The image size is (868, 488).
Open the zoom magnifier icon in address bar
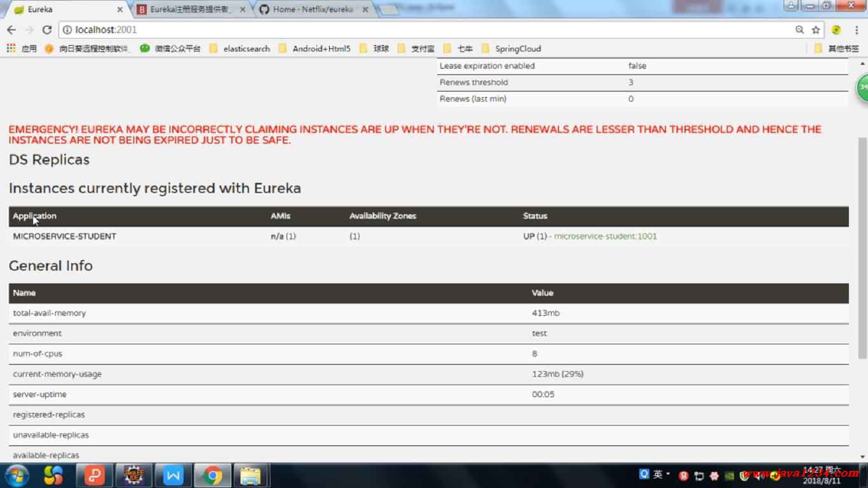(799, 30)
